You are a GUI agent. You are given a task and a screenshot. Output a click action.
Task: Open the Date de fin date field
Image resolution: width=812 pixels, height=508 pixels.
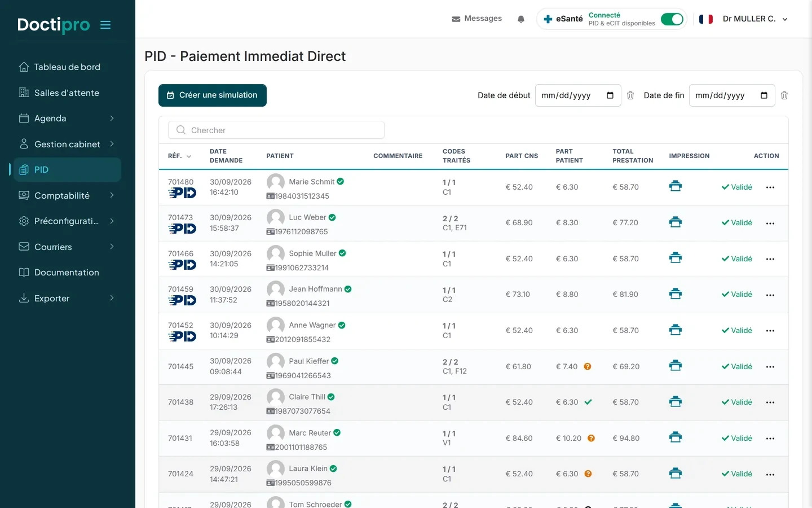732,96
